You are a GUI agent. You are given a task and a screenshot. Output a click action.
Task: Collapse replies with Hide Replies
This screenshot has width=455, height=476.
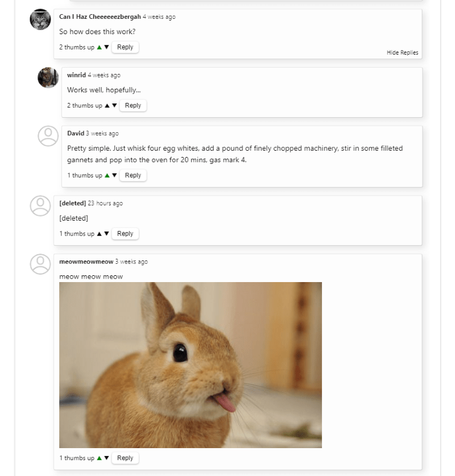(402, 53)
